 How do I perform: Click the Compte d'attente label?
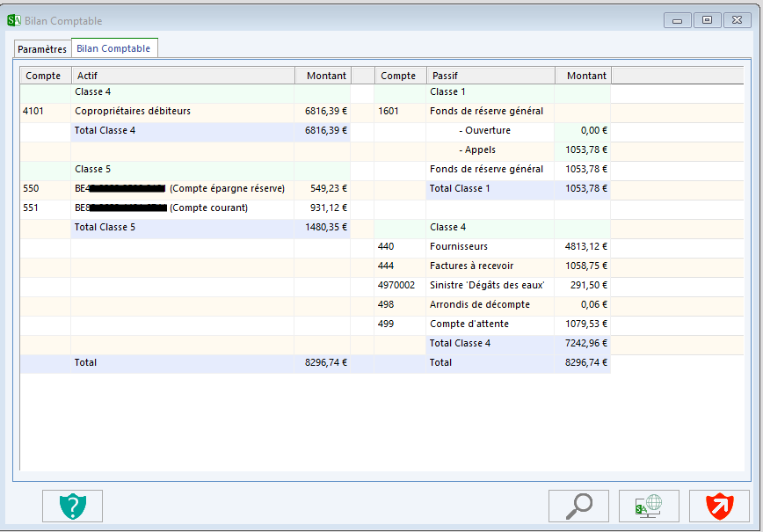click(x=469, y=324)
